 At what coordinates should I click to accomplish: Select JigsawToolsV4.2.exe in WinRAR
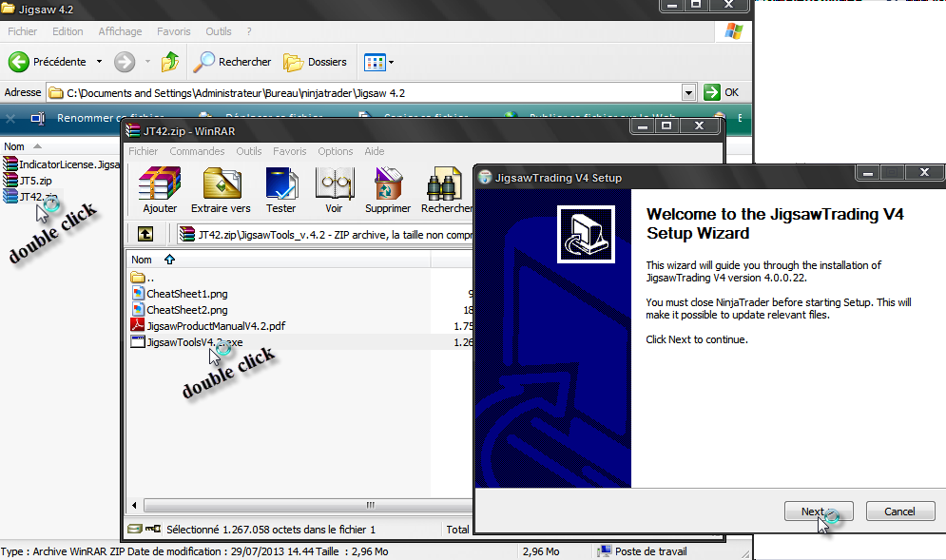tap(195, 342)
